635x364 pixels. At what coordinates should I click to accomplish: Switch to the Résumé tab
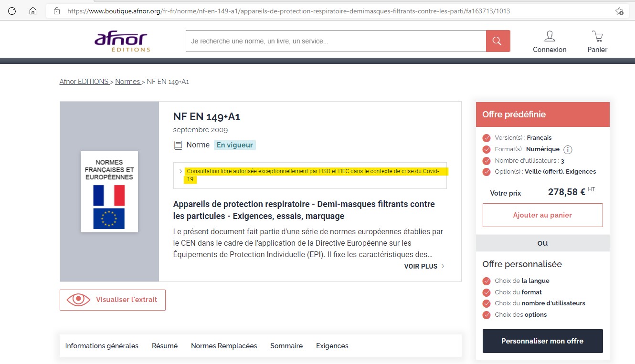click(x=165, y=346)
